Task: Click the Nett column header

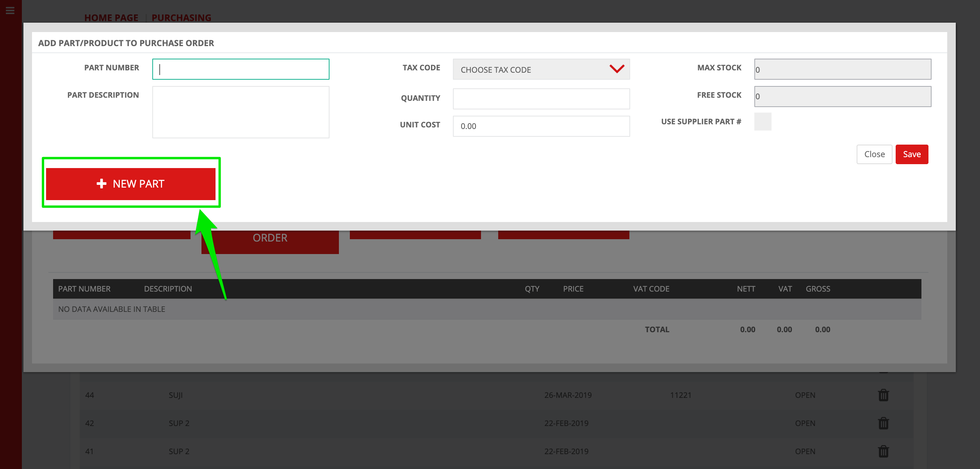Action: pyautogui.click(x=746, y=289)
